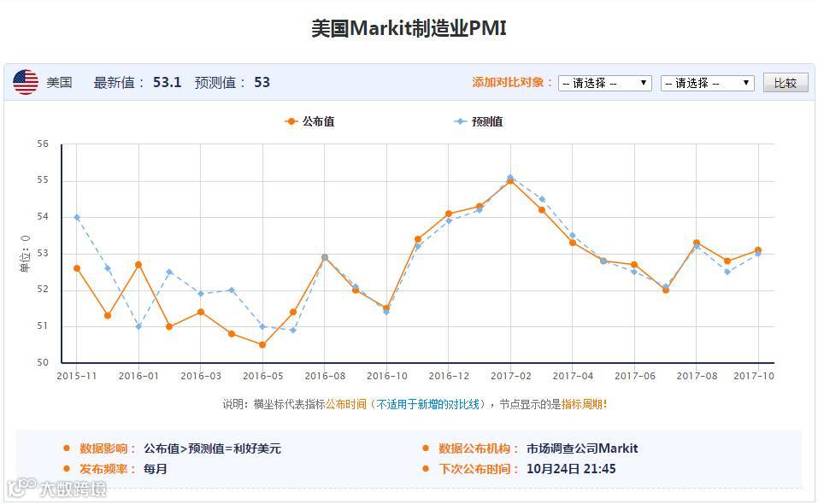Image resolution: width=818 pixels, height=504 pixels.
Task: Click the 公布值>预测值=利好美元 text
Action: pyautogui.click(x=212, y=448)
